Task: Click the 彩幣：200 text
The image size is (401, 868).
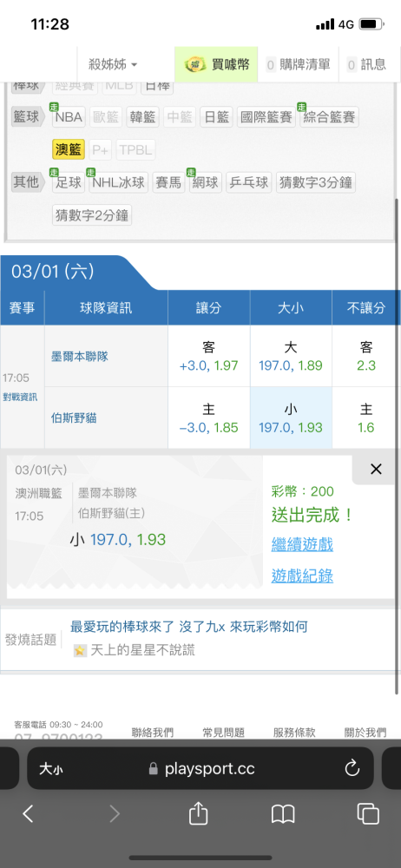Action: pyautogui.click(x=303, y=491)
